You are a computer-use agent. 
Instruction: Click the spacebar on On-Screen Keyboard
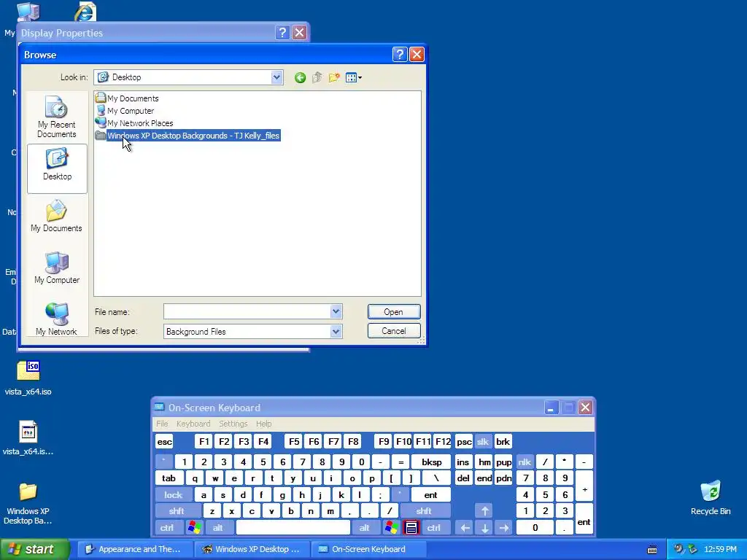(x=293, y=528)
